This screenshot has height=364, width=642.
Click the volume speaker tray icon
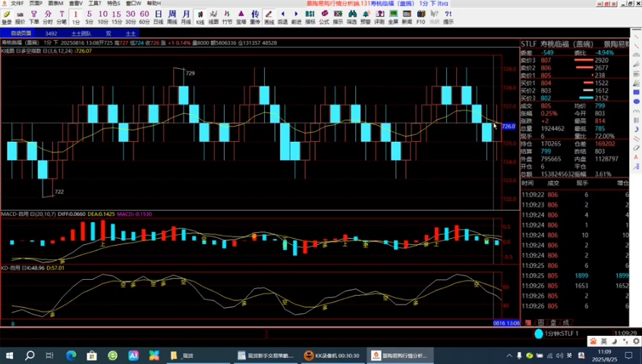point(559,356)
